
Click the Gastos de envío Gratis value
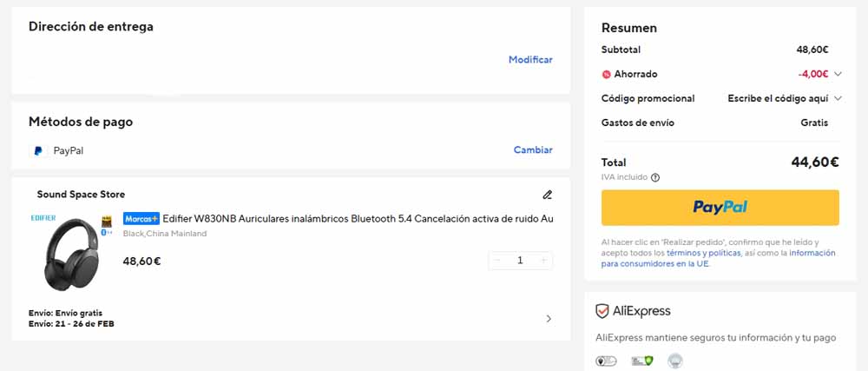(814, 123)
